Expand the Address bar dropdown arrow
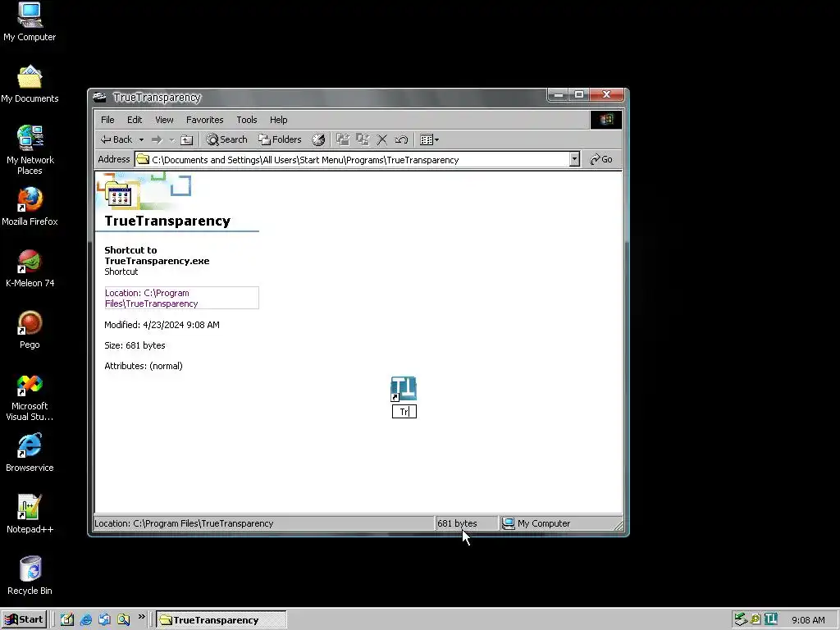This screenshot has height=630, width=840. point(574,159)
